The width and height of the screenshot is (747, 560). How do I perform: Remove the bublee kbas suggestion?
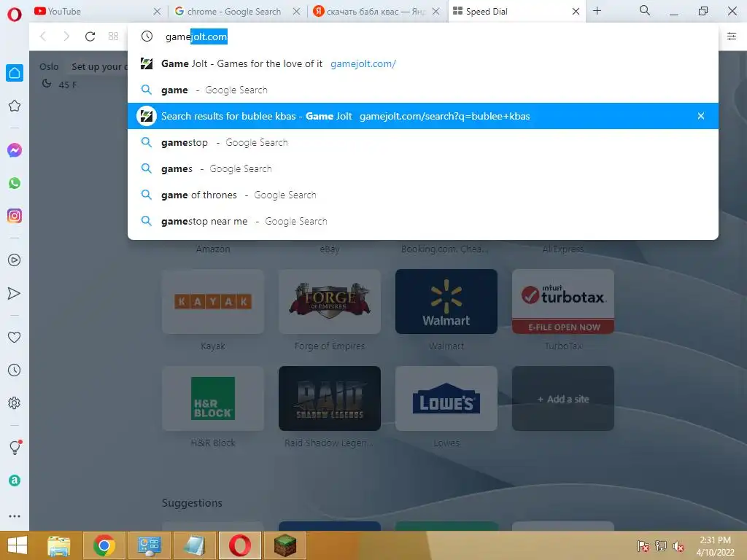click(701, 116)
